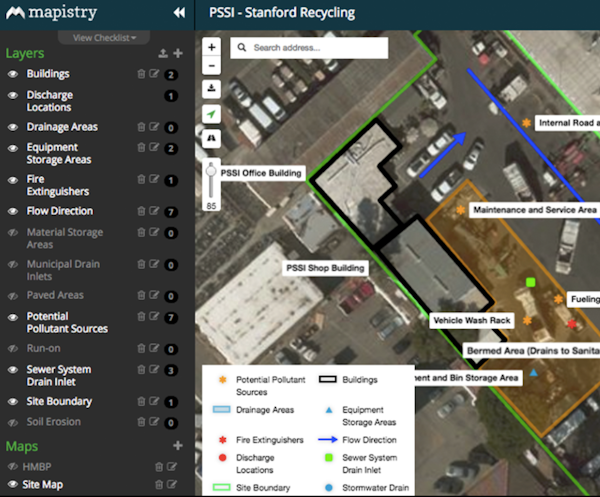The width and height of the screenshot is (600, 497).
Task: Select the Fire Extinguishers layer name
Action: point(57,185)
